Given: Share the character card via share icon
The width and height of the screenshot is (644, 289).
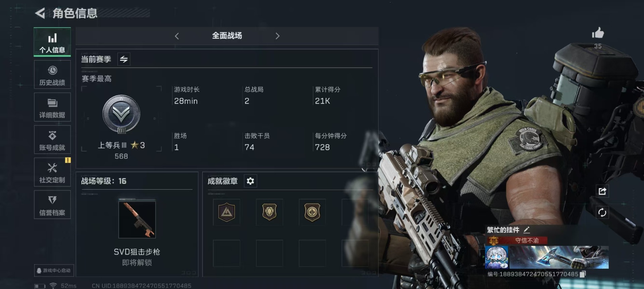Looking at the screenshot, I should tap(602, 191).
